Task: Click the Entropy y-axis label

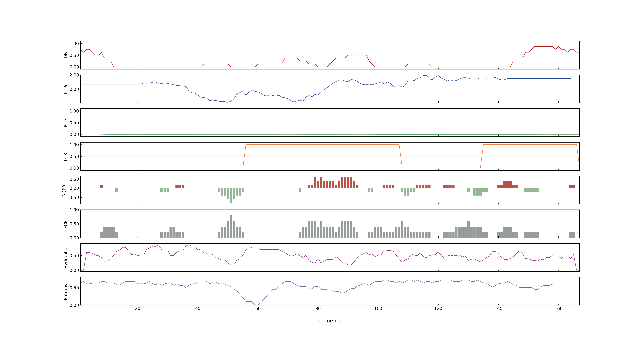Action: tap(66, 291)
